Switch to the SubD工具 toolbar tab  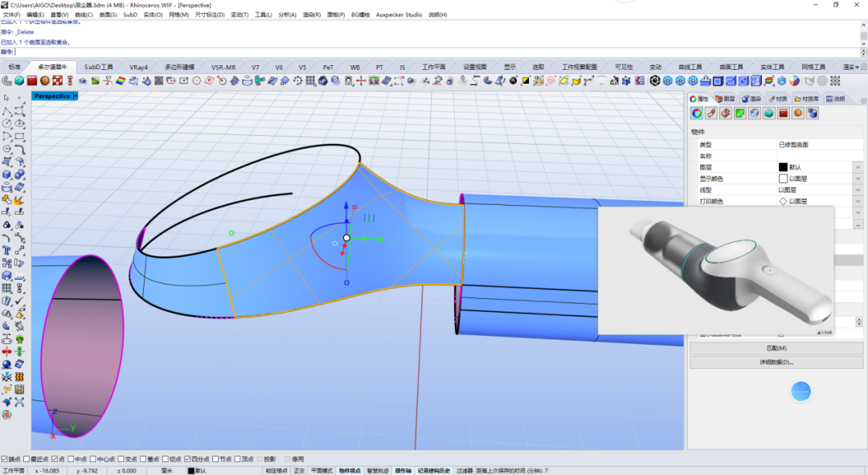[98, 67]
